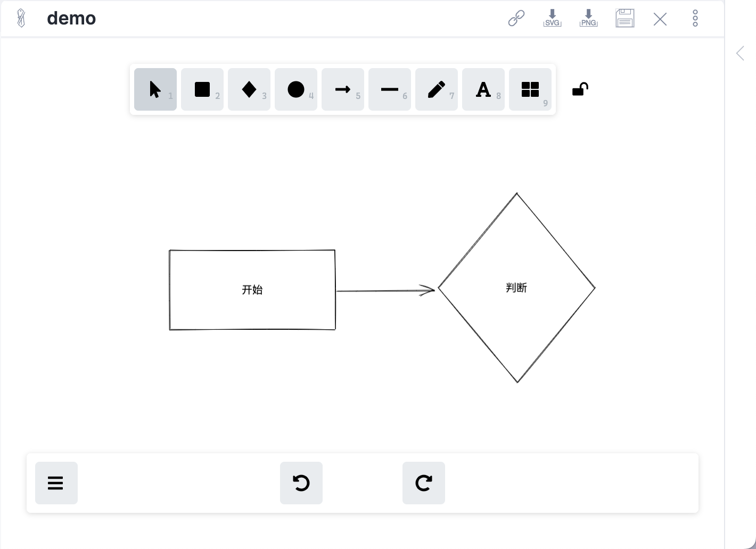Image resolution: width=756 pixels, height=549 pixels.
Task: Select the Pencil draw tool
Action: 437,89
